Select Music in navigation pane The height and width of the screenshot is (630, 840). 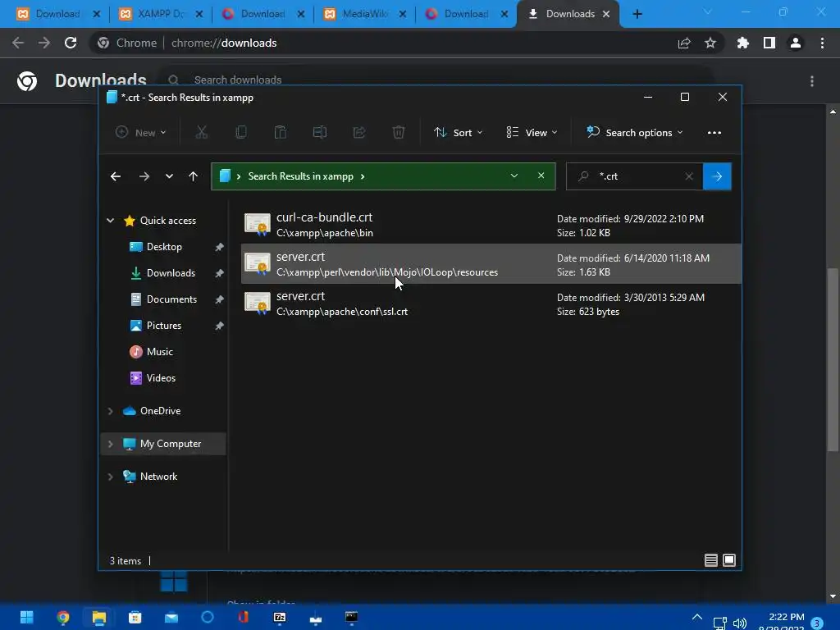tap(159, 352)
